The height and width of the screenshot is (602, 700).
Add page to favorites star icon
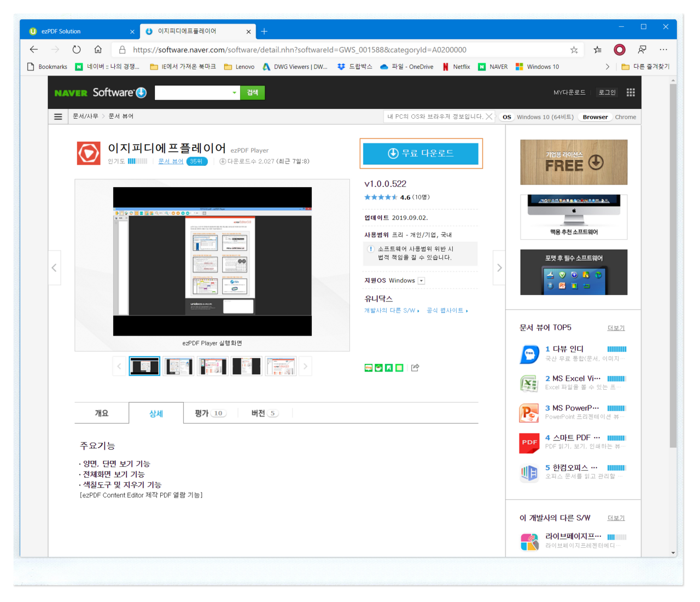tap(574, 50)
